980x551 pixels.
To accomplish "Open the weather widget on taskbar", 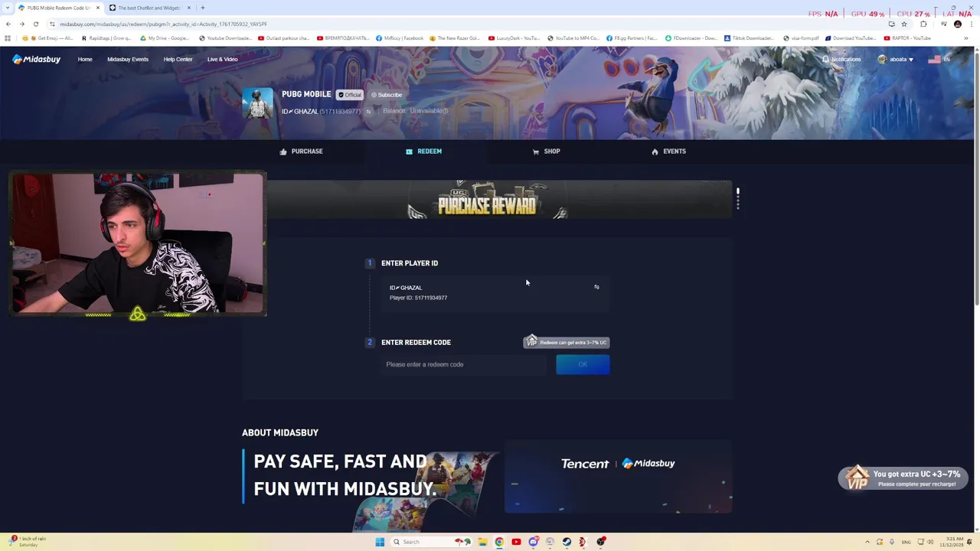I will (27, 541).
